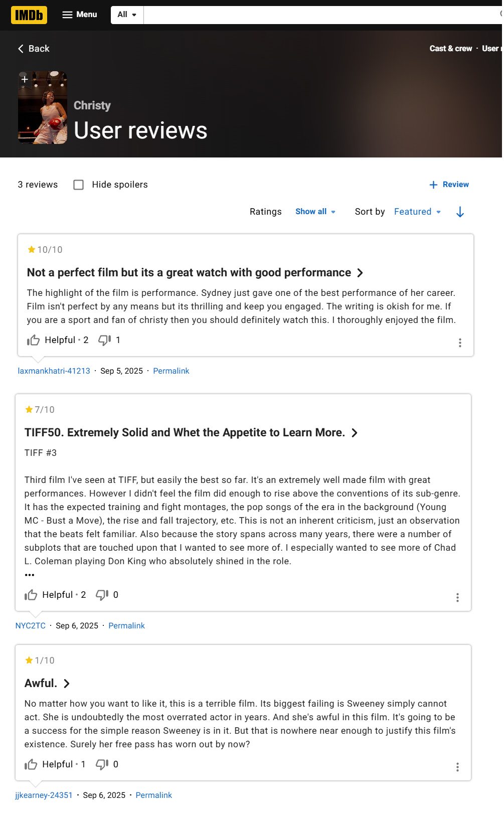Image resolution: width=504 pixels, height=826 pixels.
Task: Go Back using the back arrow
Action: coord(34,49)
